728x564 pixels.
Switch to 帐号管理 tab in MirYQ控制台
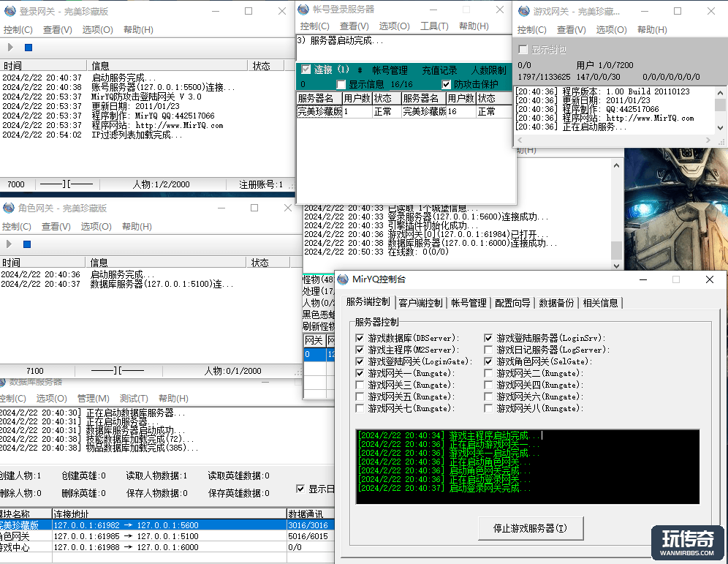(469, 303)
